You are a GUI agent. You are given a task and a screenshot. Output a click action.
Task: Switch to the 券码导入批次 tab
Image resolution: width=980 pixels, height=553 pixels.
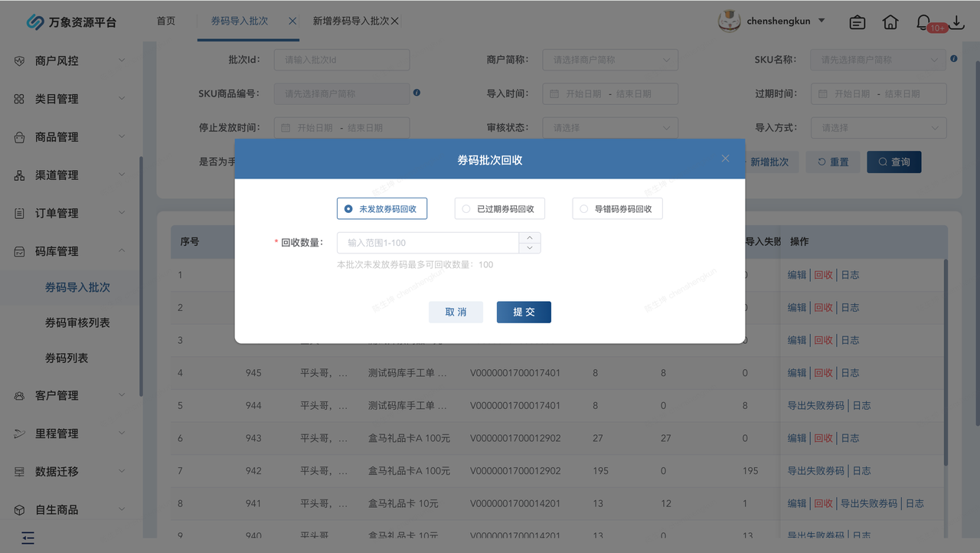(x=240, y=21)
